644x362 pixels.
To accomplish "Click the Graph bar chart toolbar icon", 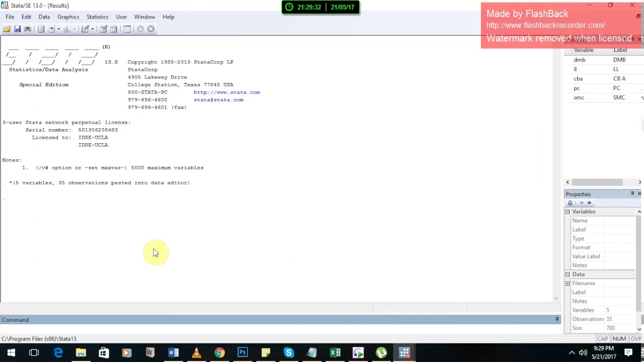I will [67, 29].
